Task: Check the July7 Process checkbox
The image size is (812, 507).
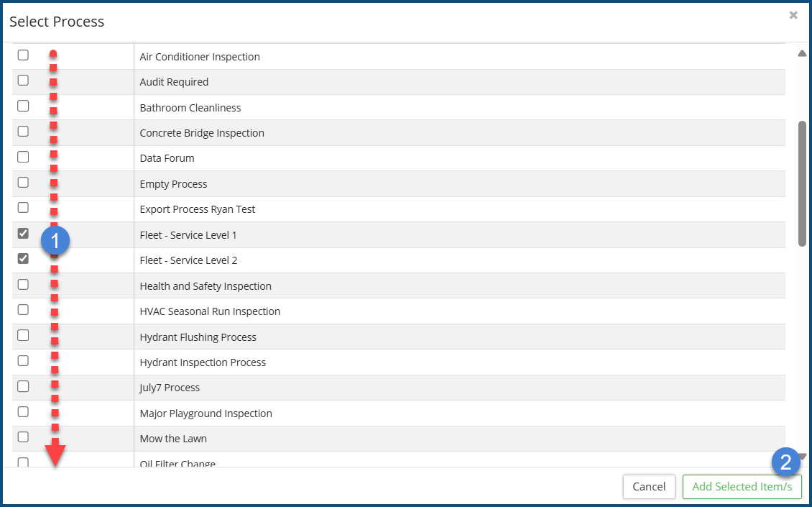Action: tap(23, 386)
